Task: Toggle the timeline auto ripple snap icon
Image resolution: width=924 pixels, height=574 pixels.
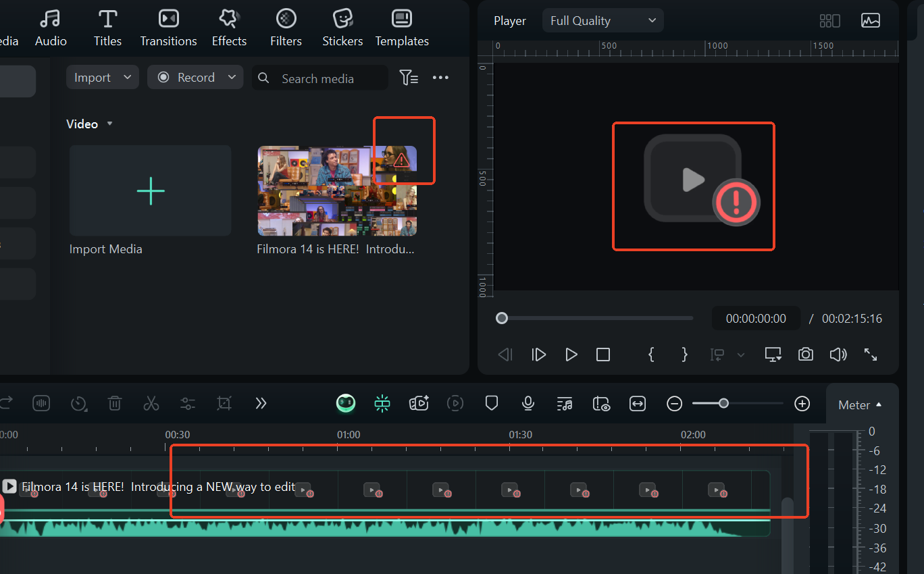Action: (382, 404)
